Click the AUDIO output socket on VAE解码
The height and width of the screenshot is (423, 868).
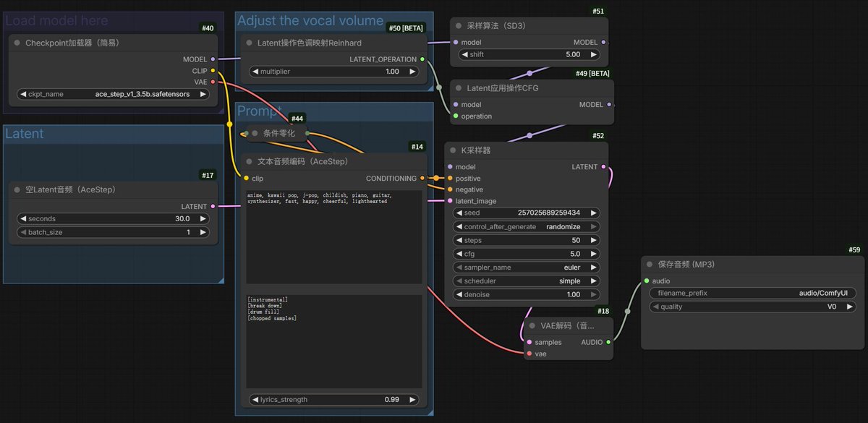608,342
